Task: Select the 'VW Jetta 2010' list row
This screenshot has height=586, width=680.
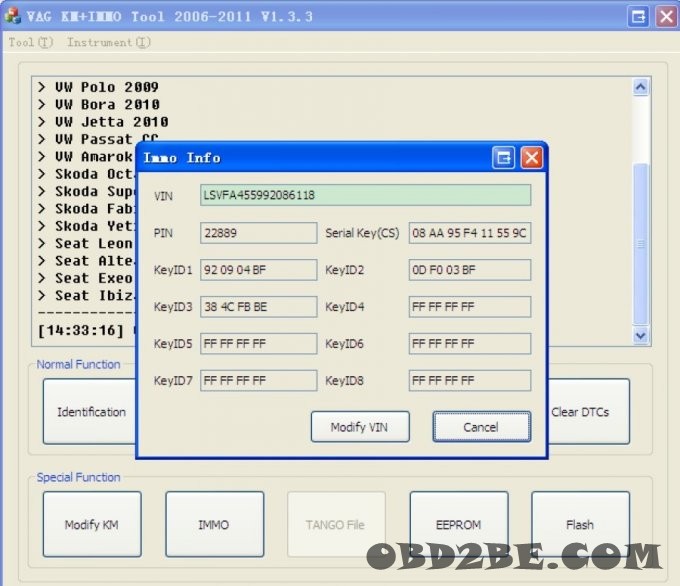Action: click(103, 122)
